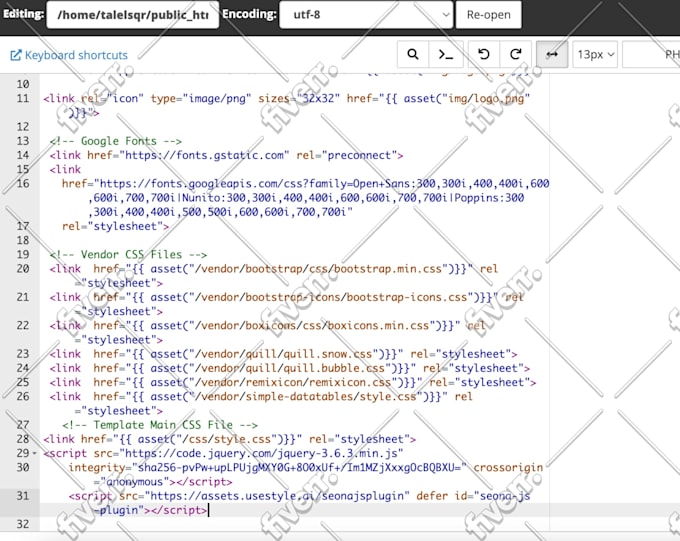This screenshot has width=680, height=541.
Task: Open the terminal command-line icon
Action: tap(446, 54)
